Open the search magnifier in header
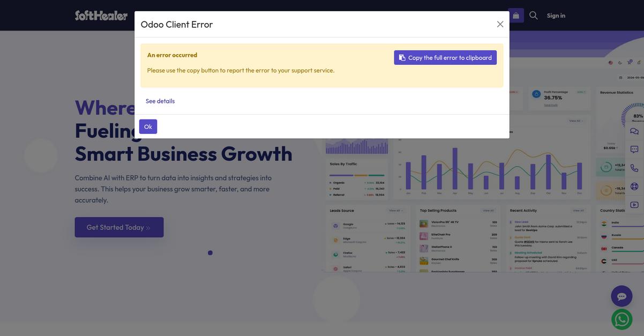The height and width of the screenshot is (336, 644). (x=534, y=16)
